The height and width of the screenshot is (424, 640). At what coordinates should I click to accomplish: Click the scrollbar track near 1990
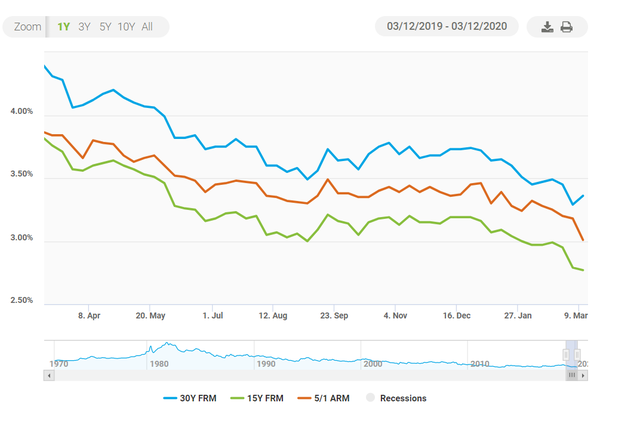[266, 375]
